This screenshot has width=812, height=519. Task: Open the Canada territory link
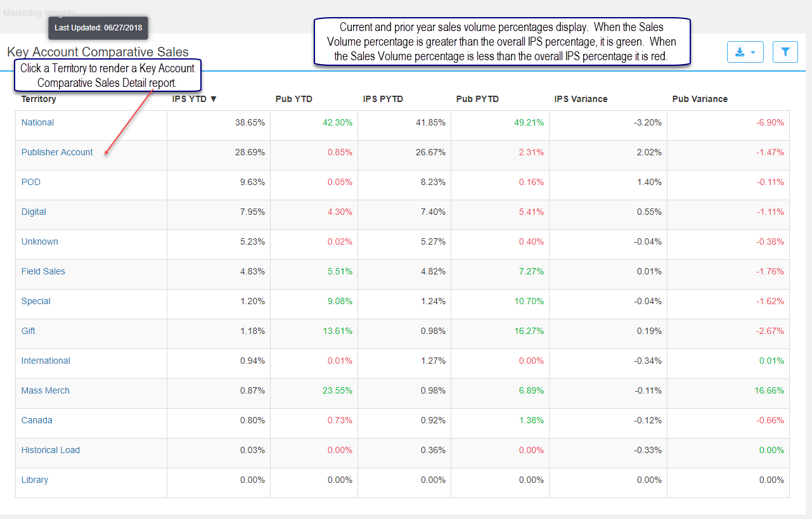[x=37, y=420]
